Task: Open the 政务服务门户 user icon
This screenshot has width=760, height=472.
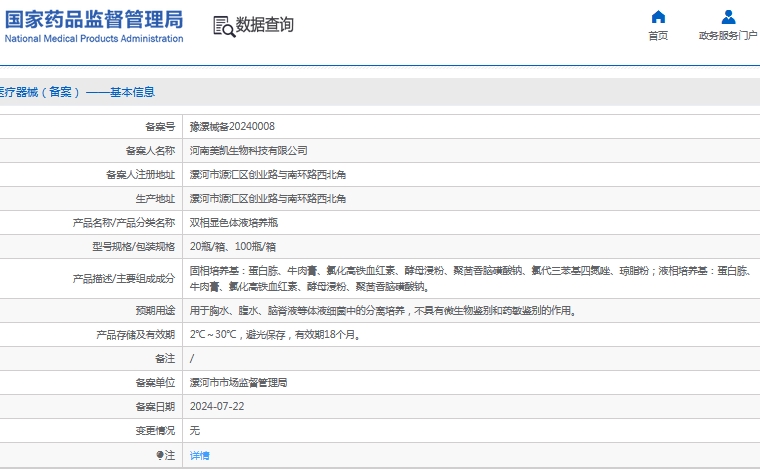Action: tap(728, 17)
